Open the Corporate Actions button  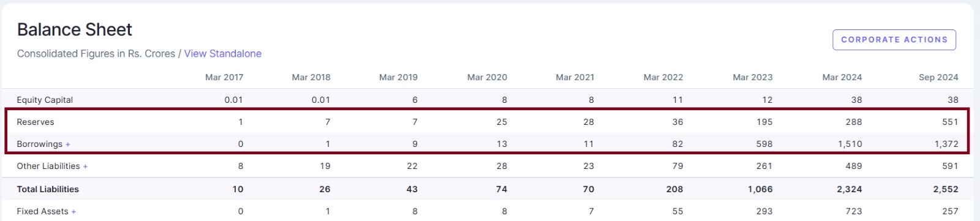point(894,40)
